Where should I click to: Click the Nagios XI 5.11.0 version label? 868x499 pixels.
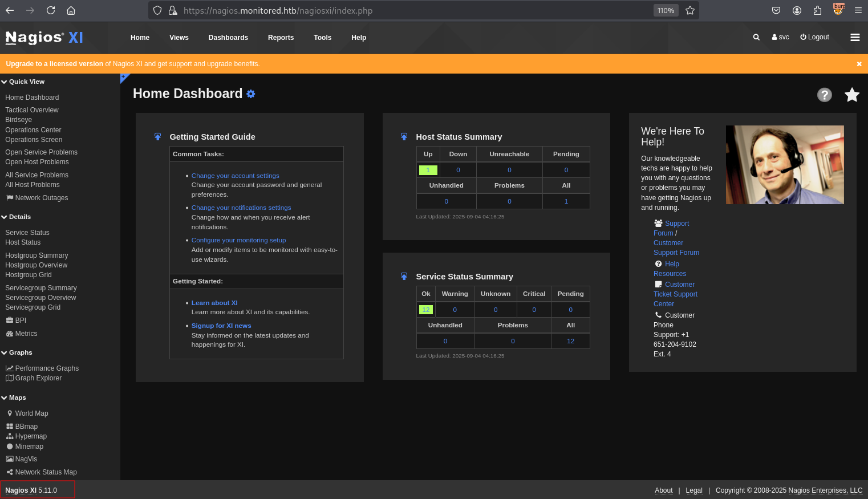(31, 490)
